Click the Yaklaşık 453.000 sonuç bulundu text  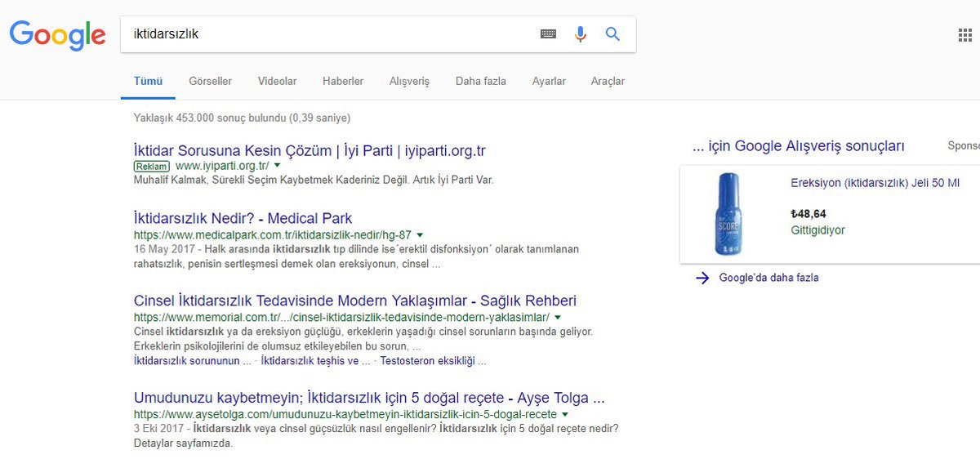242,118
